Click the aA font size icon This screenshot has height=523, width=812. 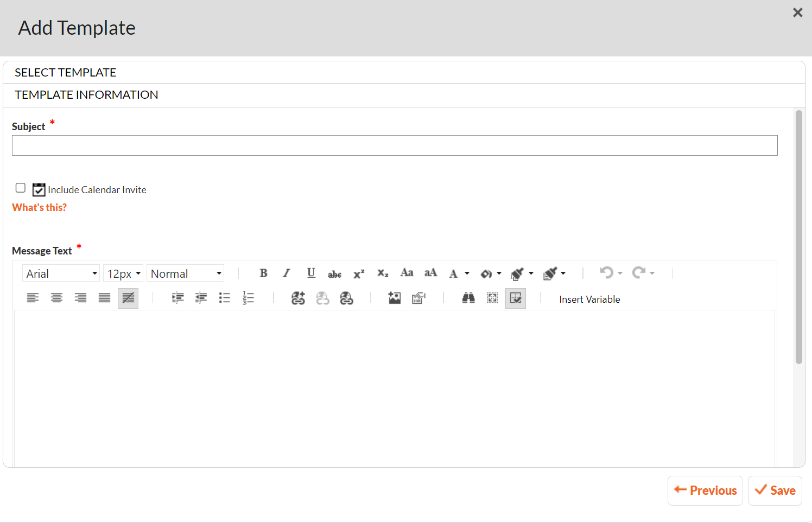pyautogui.click(x=431, y=273)
